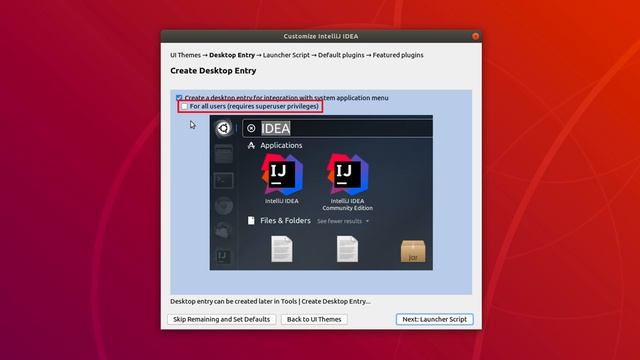
Task: Close the Customize IntelliJ IDEA dialog
Action: click(475, 36)
